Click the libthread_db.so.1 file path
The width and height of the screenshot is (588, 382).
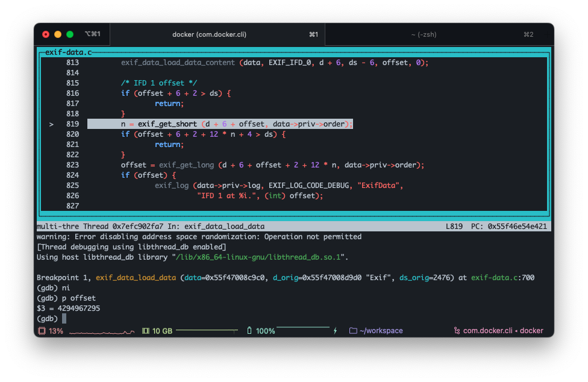[x=258, y=257]
